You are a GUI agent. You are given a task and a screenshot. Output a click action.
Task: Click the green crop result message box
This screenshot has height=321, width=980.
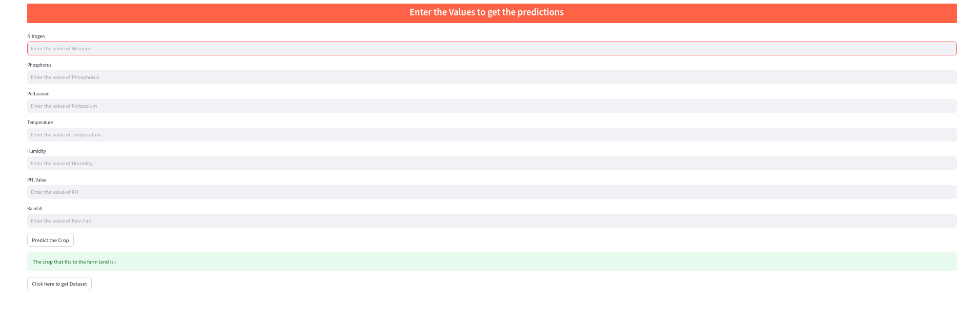pyautogui.click(x=492, y=262)
